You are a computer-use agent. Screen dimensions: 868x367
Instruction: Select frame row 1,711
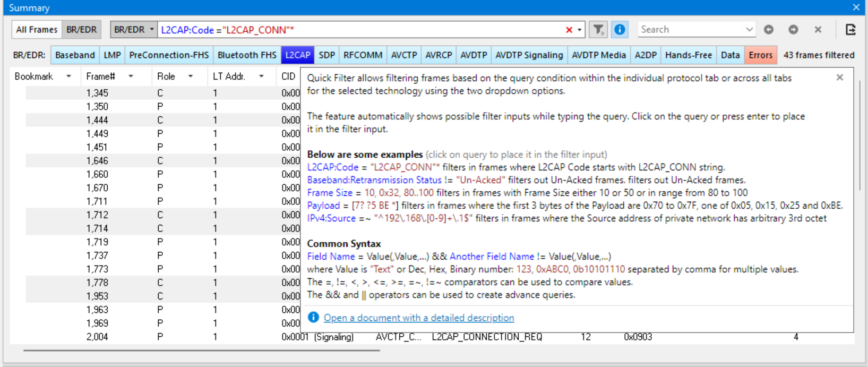(162, 201)
